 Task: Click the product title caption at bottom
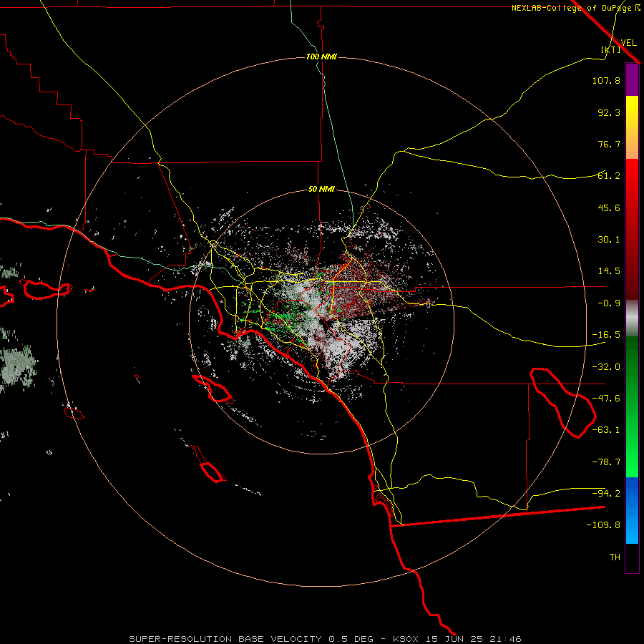click(325, 639)
